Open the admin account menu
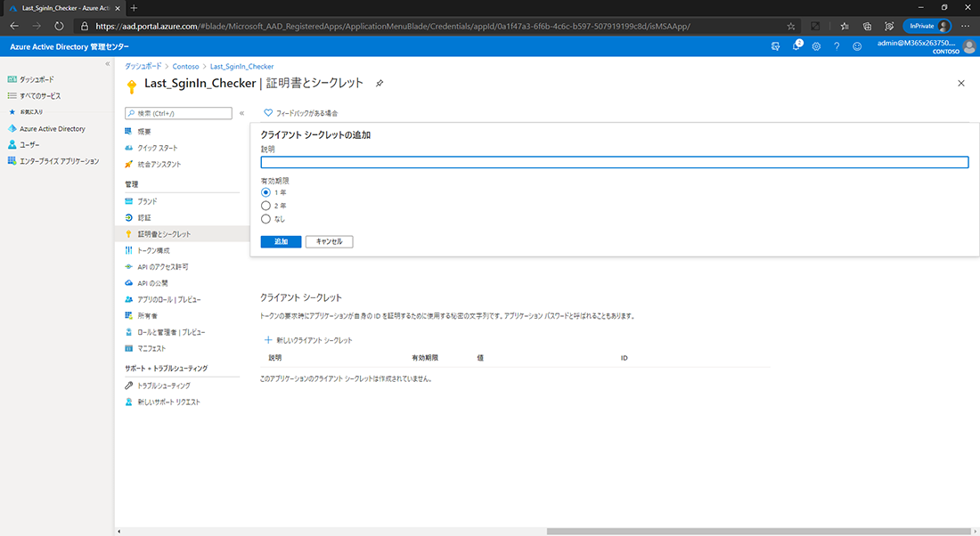Image resolution: width=980 pixels, height=536 pixels. coord(926,46)
